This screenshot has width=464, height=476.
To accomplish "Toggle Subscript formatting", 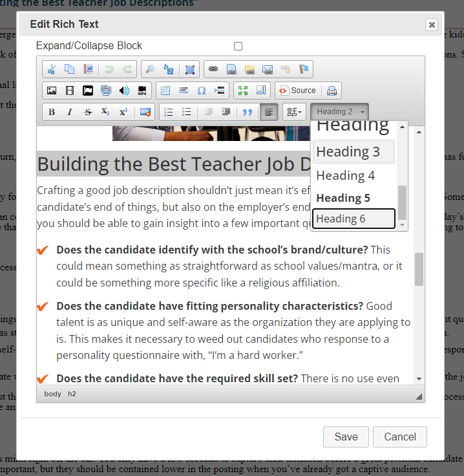I will (105, 112).
